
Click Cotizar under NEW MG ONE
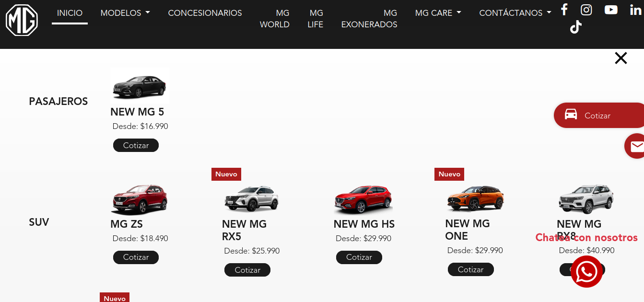tap(471, 269)
